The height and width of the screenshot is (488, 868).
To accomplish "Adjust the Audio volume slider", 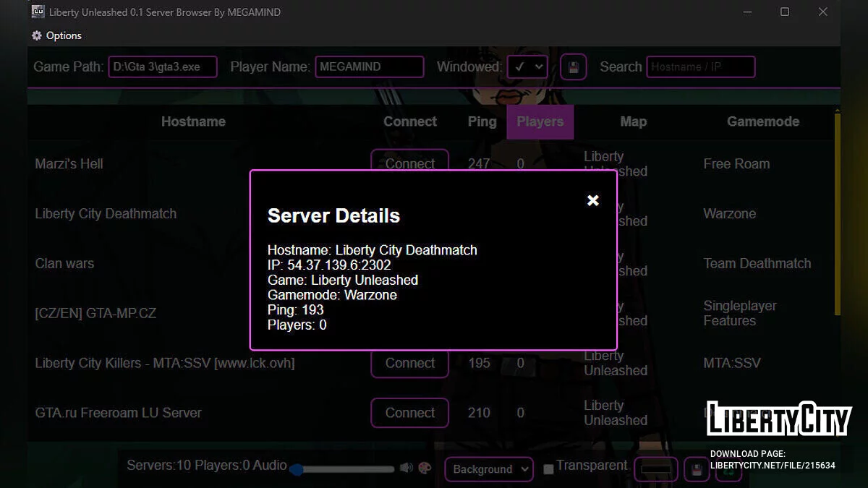I will pos(343,469).
